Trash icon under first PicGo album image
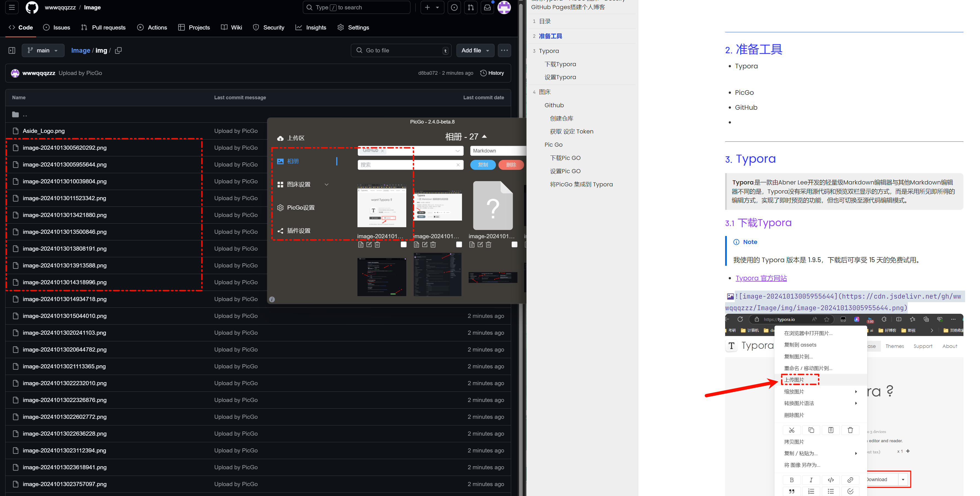This screenshot has height=496, width=980. coord(377,245)
